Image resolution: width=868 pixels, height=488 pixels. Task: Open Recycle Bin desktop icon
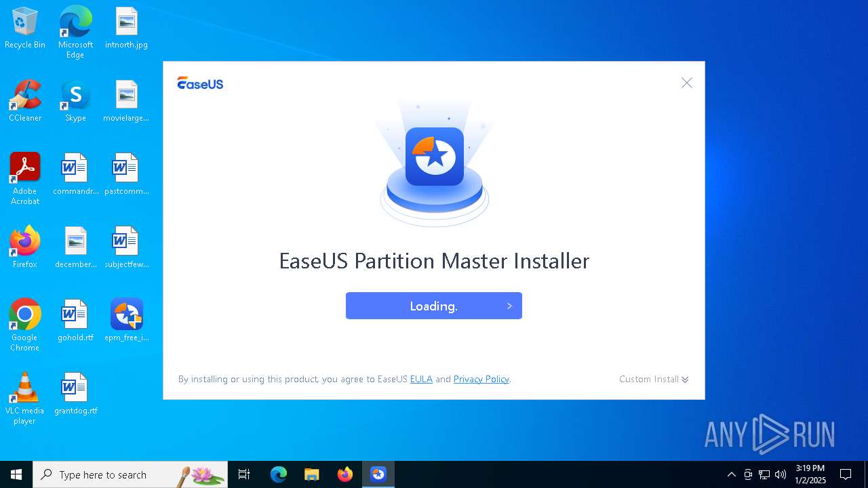pyautogui.click(x=25, y=28)
